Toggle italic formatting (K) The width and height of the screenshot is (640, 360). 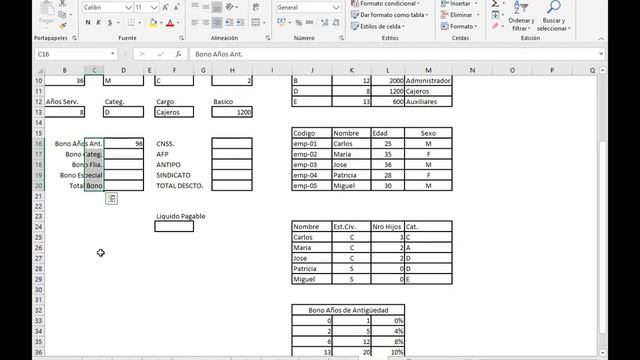pos(98,22)
